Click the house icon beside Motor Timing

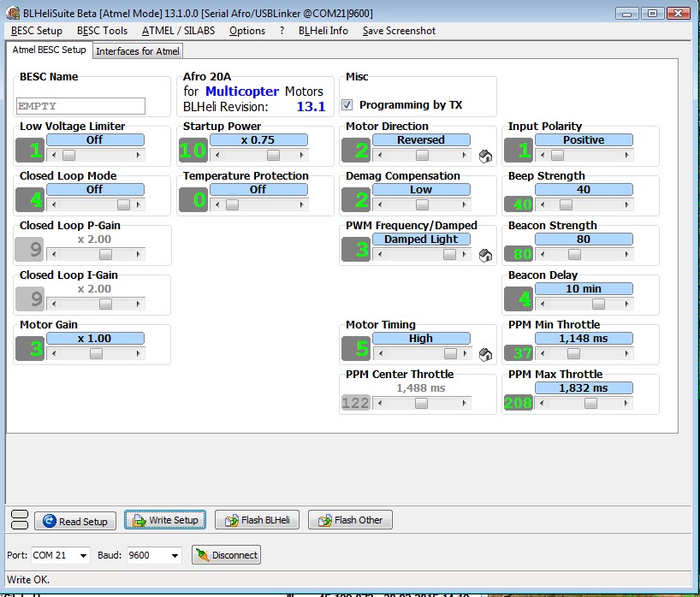pyautogui.click(x=484, y=354)
